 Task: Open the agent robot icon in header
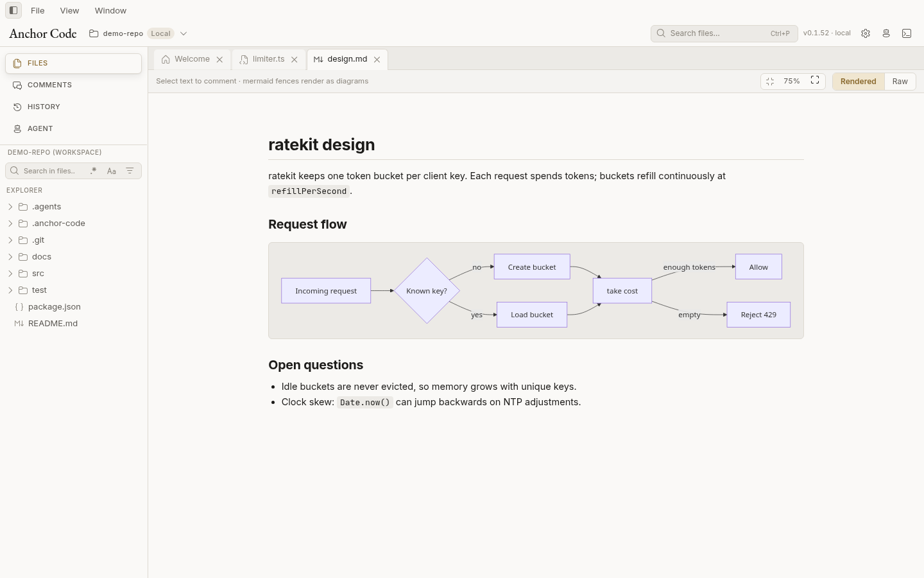(886, 33)
